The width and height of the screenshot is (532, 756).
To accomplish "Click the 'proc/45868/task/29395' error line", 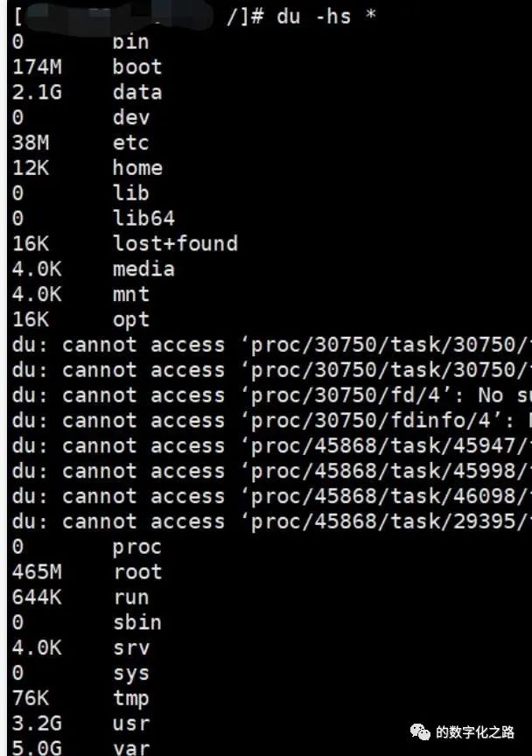I will pyautogui.click(x=272, y=521).
